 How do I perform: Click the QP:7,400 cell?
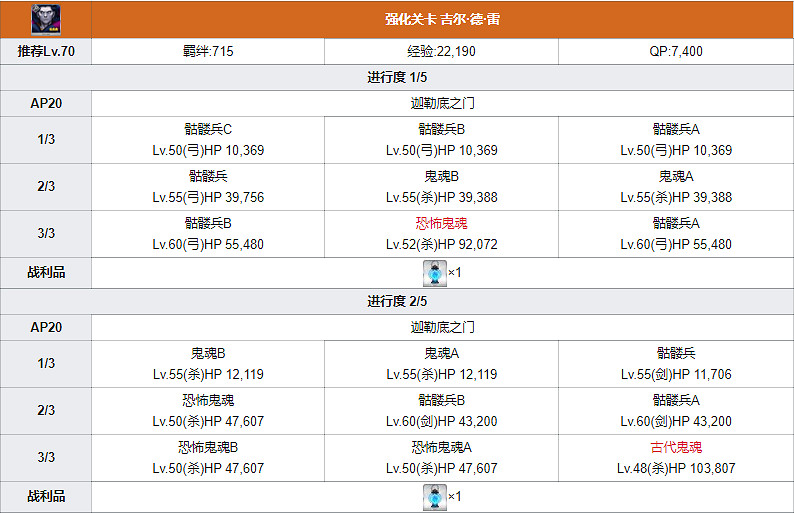click(x=675, y=51)
